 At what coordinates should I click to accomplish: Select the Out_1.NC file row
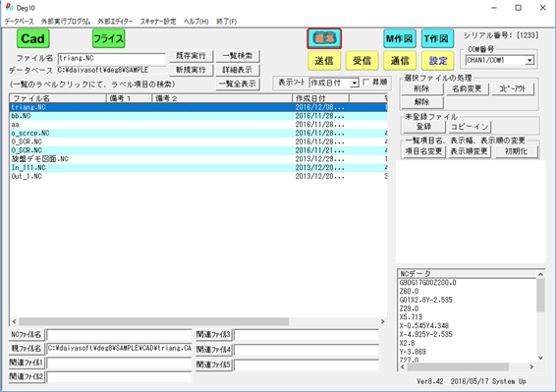click(x=198, y=176)
